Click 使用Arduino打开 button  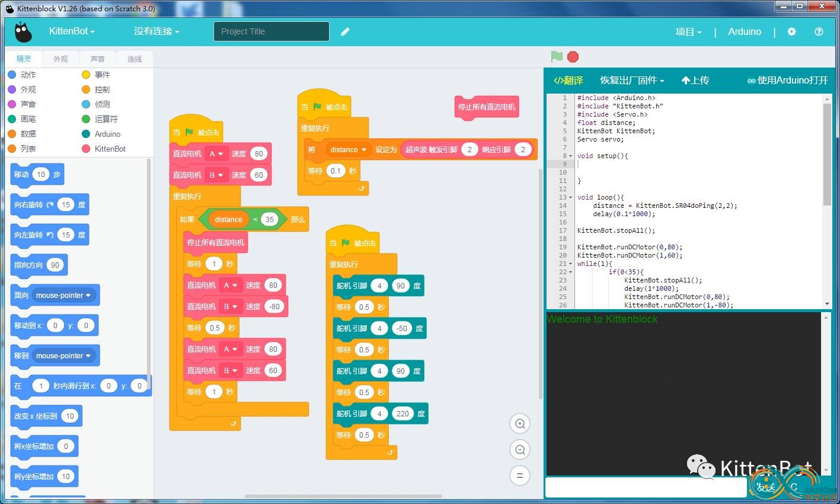tap(787, 81)
